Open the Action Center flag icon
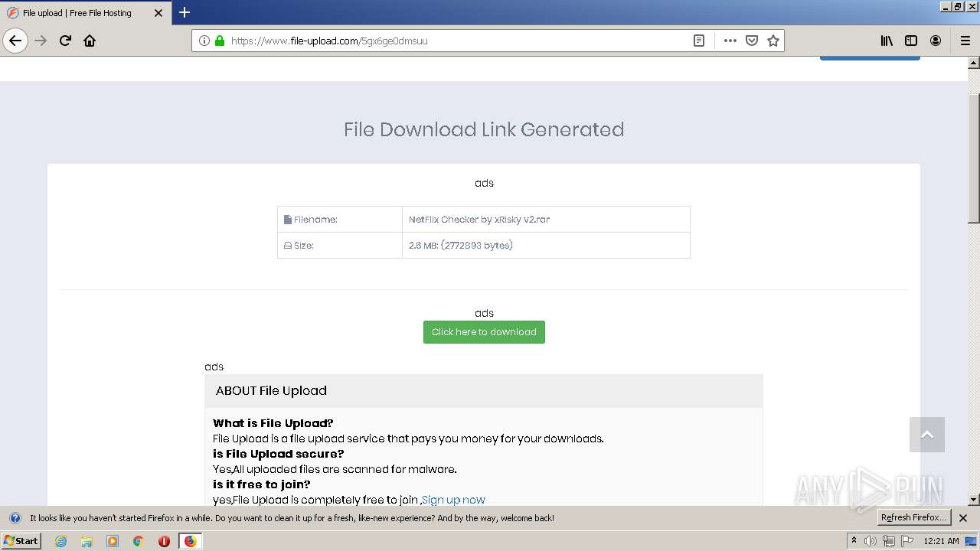This screenshot has width=980, height=551. (907, 541)
